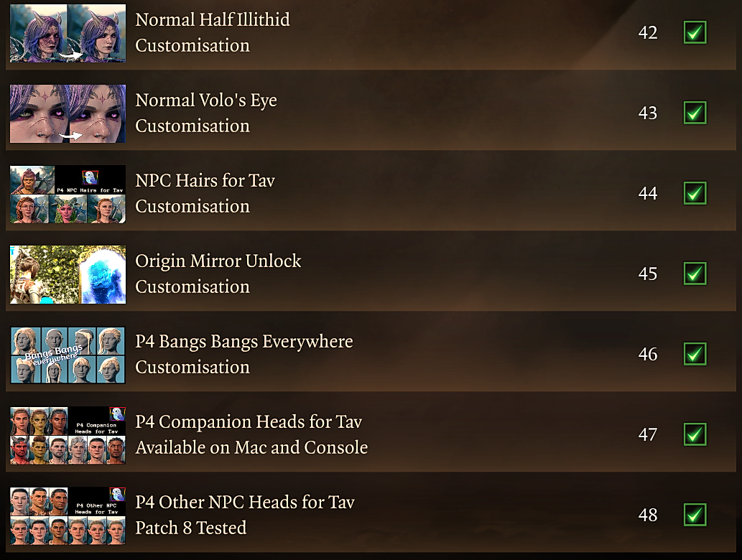Screen dimensions: 742x560
Task: Open the Normal Half Illithid thumbnail
Action: tap(68, 33)
